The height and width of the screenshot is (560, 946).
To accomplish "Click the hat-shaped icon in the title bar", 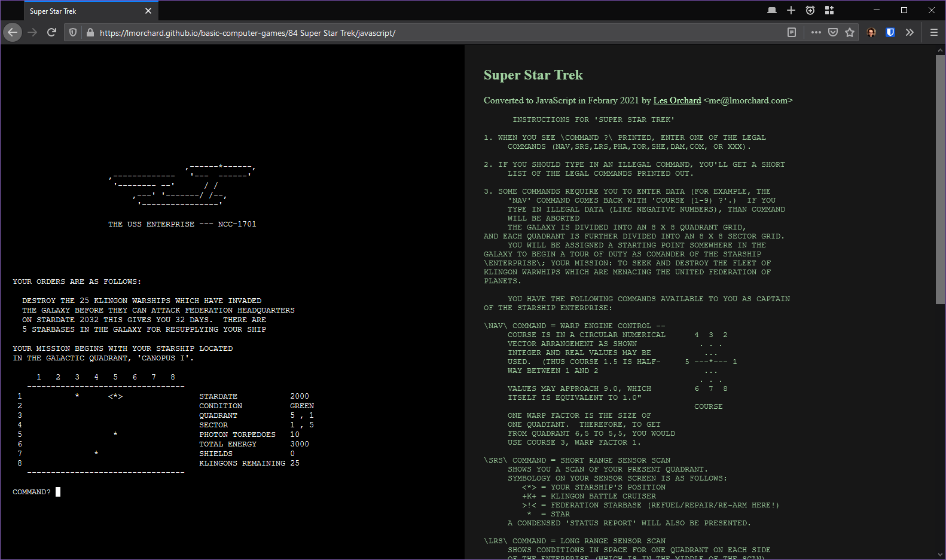I will coord(772,10).
